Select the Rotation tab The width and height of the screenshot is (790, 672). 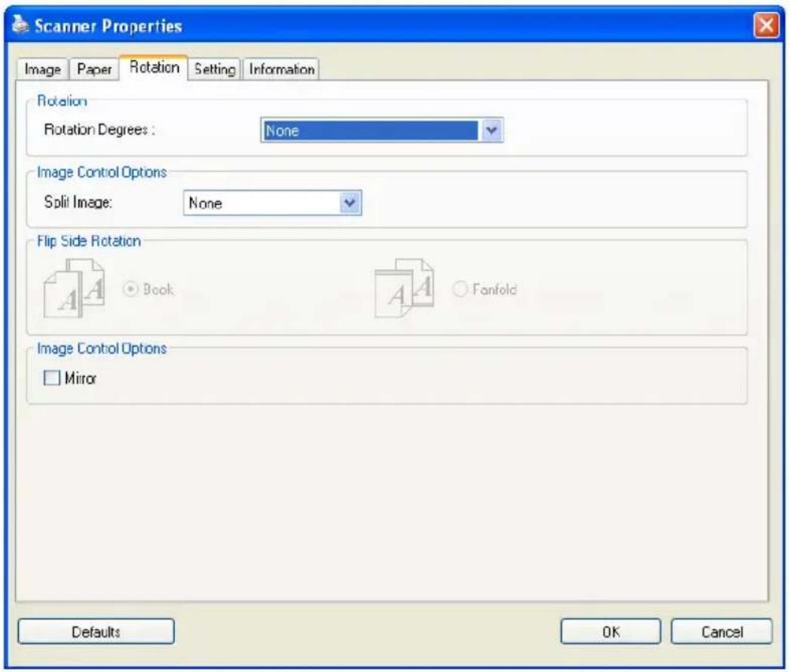155,67
